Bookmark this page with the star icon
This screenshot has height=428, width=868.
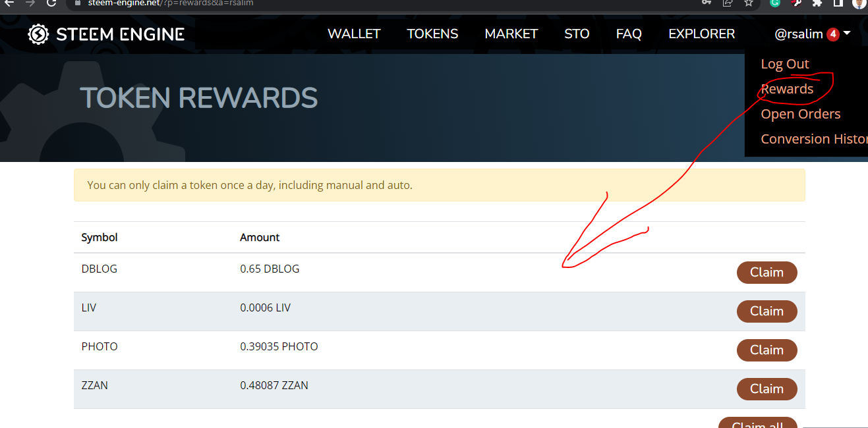[748, 3]
